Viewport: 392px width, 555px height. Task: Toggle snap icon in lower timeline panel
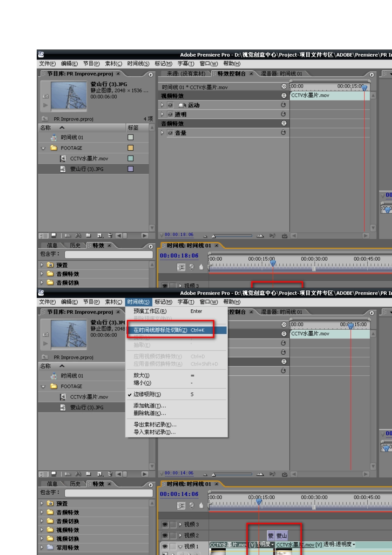point(181,505)
